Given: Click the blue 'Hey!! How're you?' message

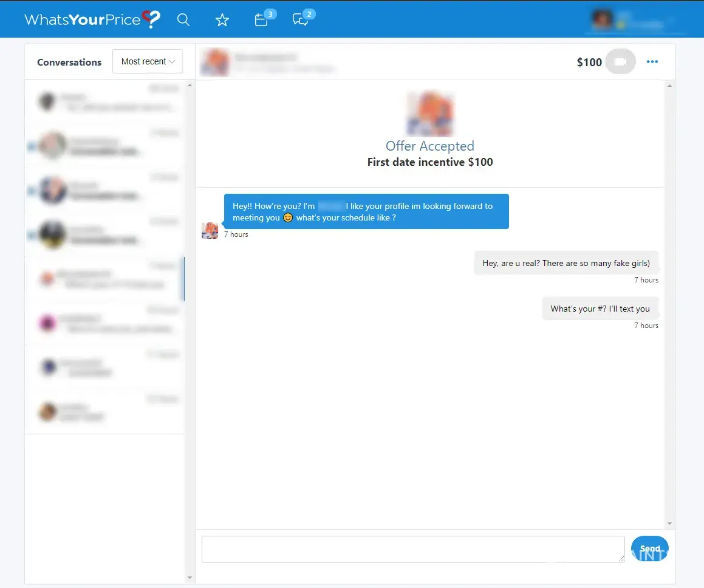Looking at the screenshot, I should tap(366, 211).
